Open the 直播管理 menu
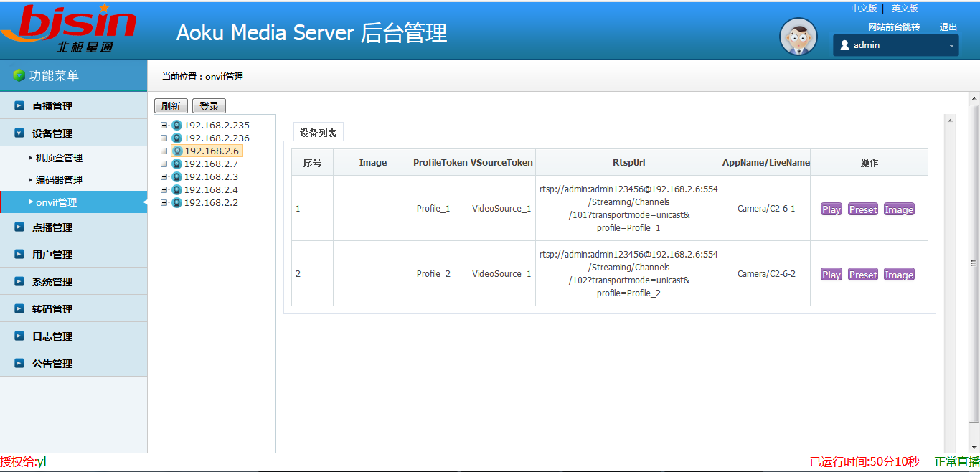The width and height of the screenshot is (980, 472). [73, 106]
